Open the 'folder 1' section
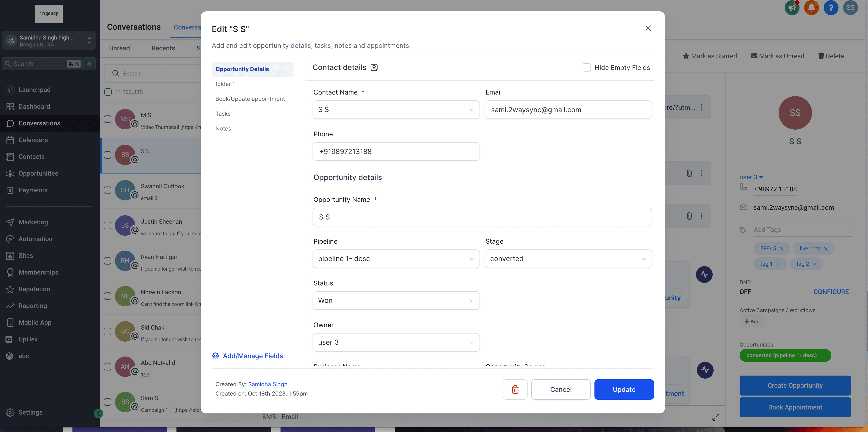 coord(225,84)
